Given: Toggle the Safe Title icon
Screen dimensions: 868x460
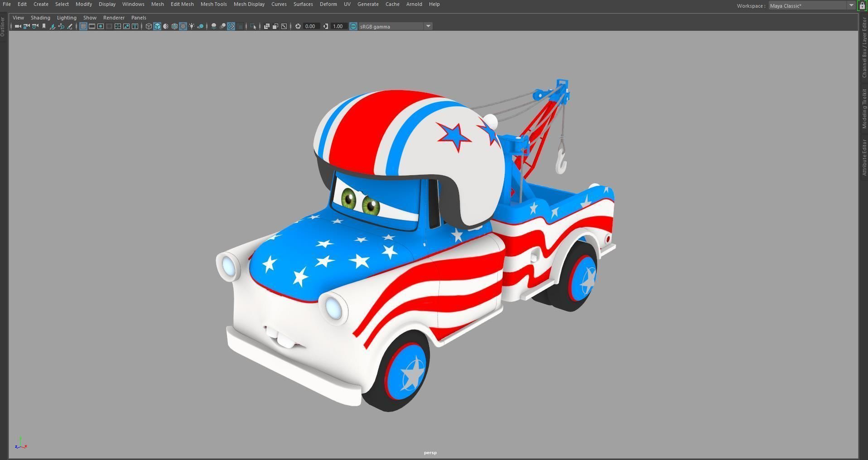Looking at the screenshot, I should (x=135, y=26).
